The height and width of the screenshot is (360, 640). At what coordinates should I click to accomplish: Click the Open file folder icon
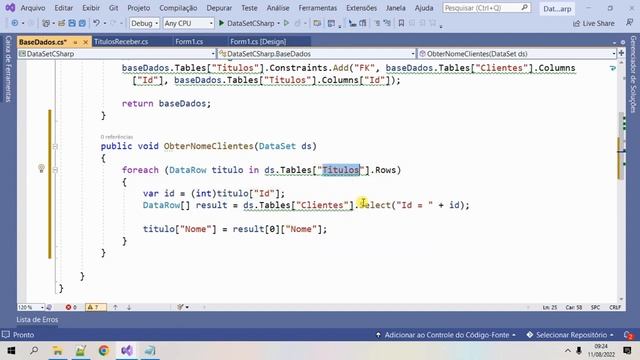pos(61,23)
